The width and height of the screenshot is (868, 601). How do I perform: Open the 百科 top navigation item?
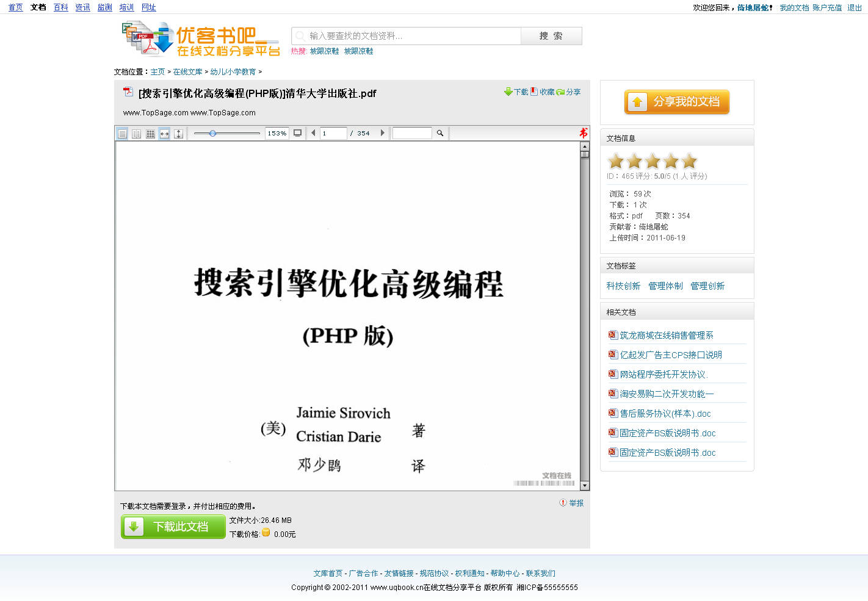coord(61,7)
